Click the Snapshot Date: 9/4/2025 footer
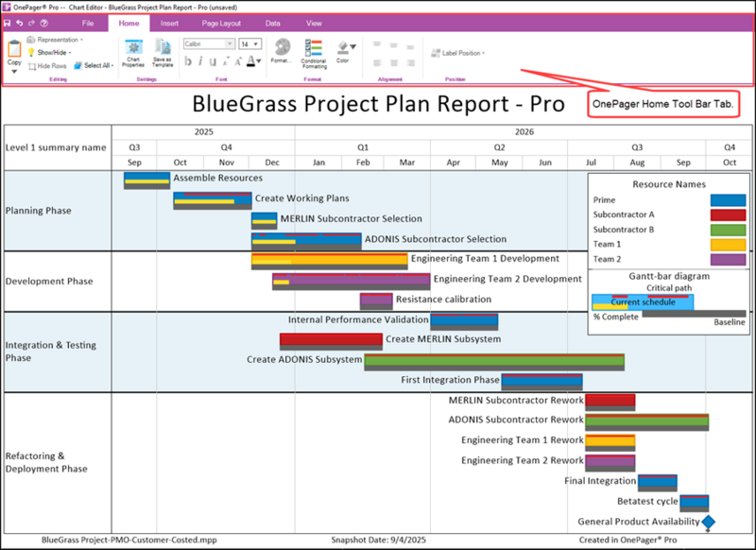756x550 pixels. point(379,540)
